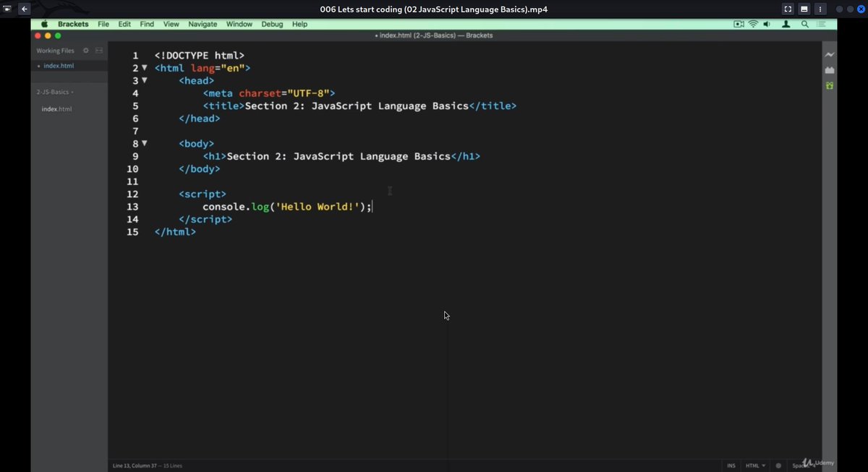
Task: Open Spotlight search magnifier icon
Action: pyautogui.click(x=805, y=24)
